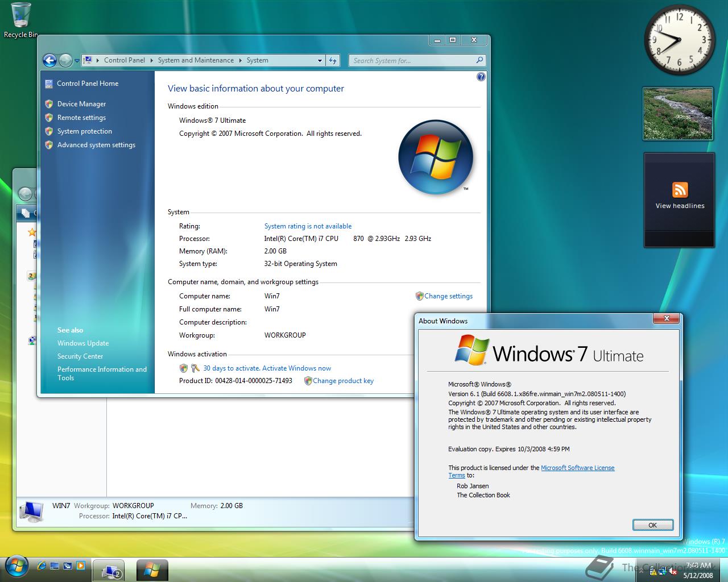Click the muted volume tray icon
The height and width of the screenshot is (582, 728).
click(x=673, y=571)
